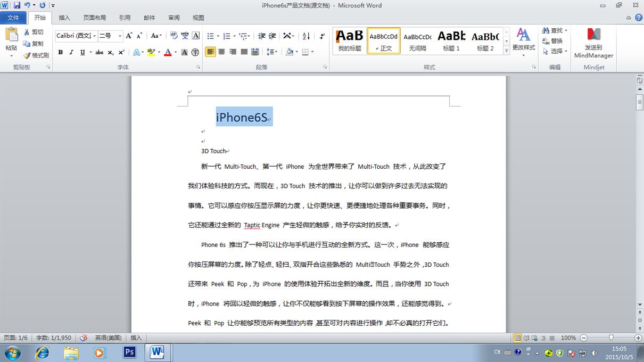
Task: Click the Sort (A-Z) icon
Action: pyautogui.click(x=306, y=36)
